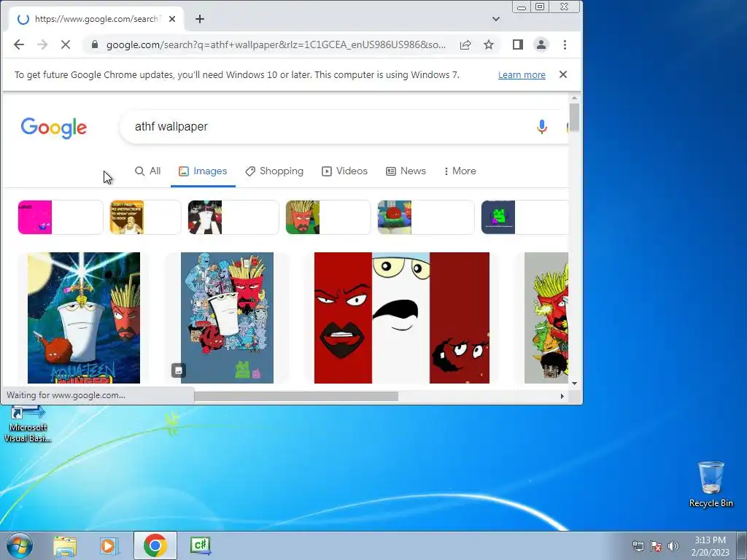The width and height of the screenshot is (747, 560).
Task: Click the vertical scrollbar up arrow
Action: pos(574,98)
